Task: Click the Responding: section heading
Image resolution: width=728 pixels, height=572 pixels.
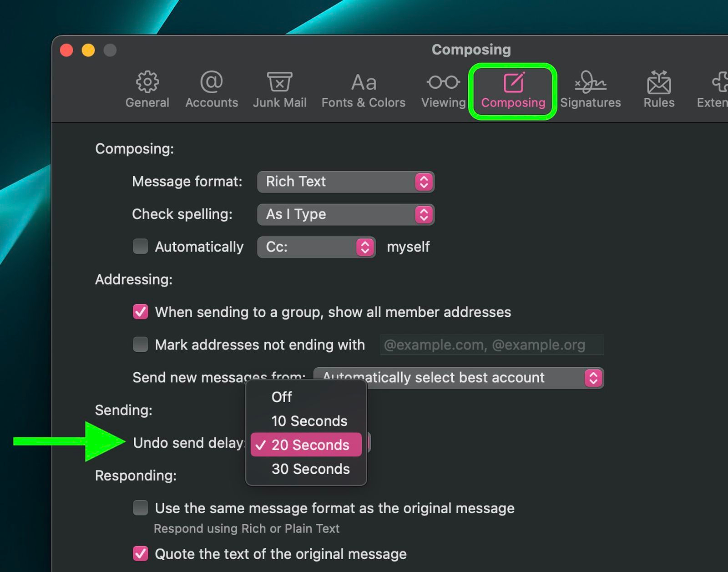Action: [x=136, y=476]
